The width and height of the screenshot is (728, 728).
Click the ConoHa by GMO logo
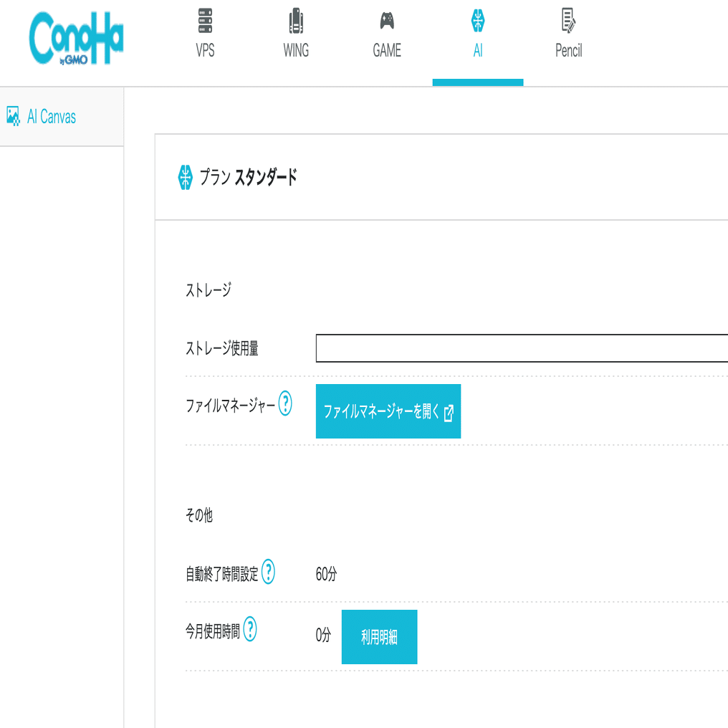(76, 39)
